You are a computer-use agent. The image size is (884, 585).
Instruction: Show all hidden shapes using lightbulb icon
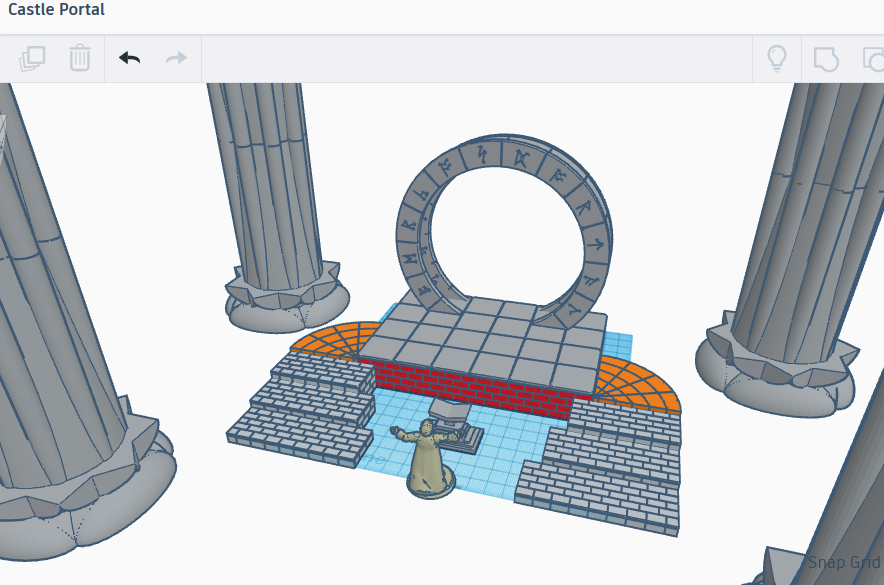click(x=777, y=59)
